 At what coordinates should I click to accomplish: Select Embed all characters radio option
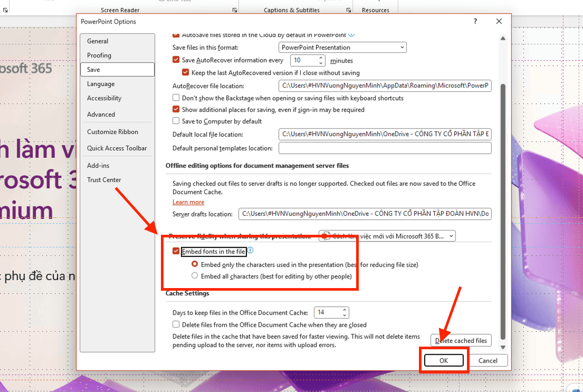195,275
